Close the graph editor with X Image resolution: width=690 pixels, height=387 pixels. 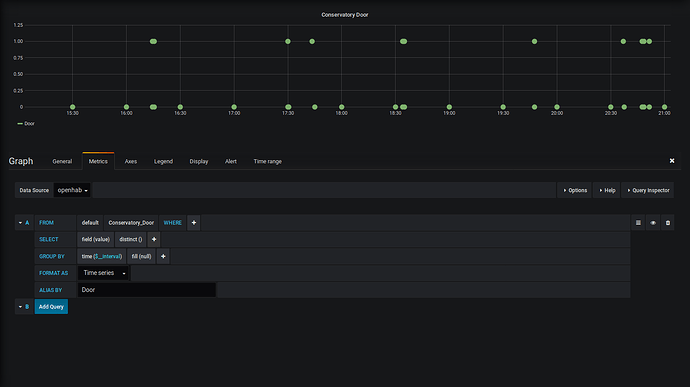pos(672,161)
